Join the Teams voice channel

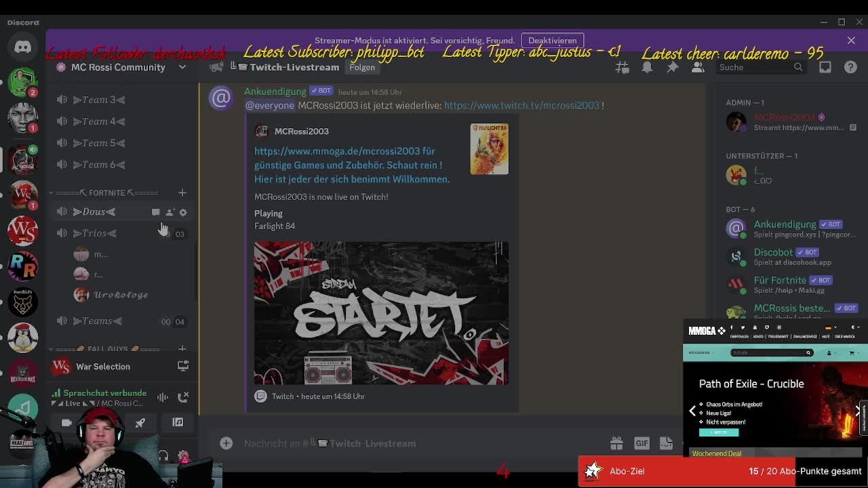coord(122,321)
